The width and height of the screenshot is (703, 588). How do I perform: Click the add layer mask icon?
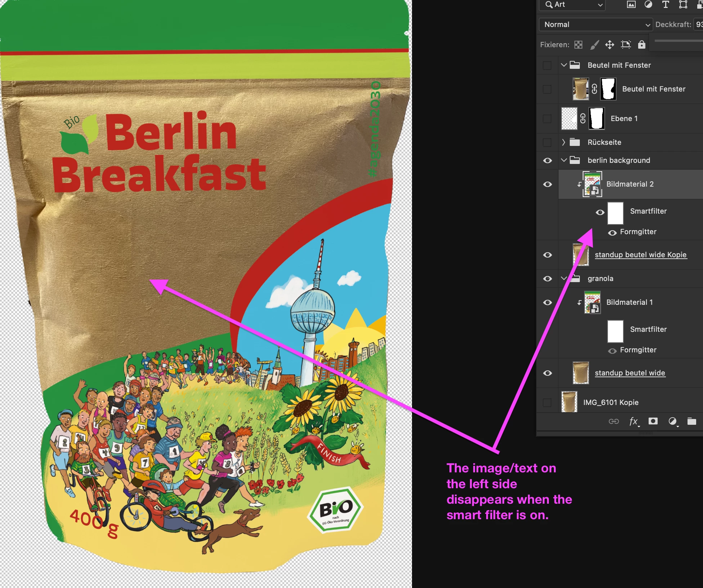(x=653, y=421)
